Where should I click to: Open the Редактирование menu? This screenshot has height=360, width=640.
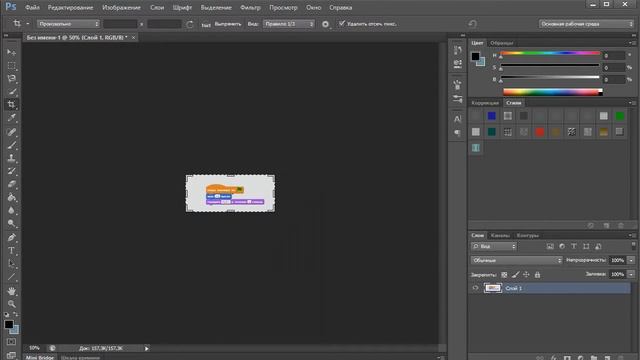pyautogui.click(x=70, y=7)
